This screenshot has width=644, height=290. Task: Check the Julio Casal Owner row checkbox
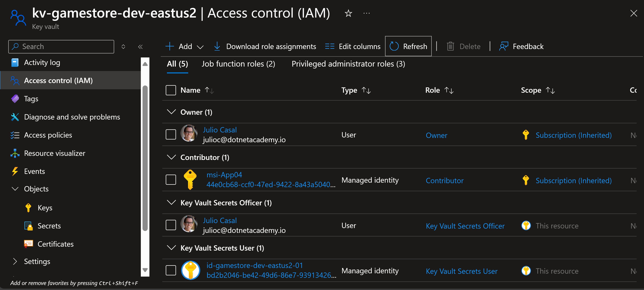171,135
